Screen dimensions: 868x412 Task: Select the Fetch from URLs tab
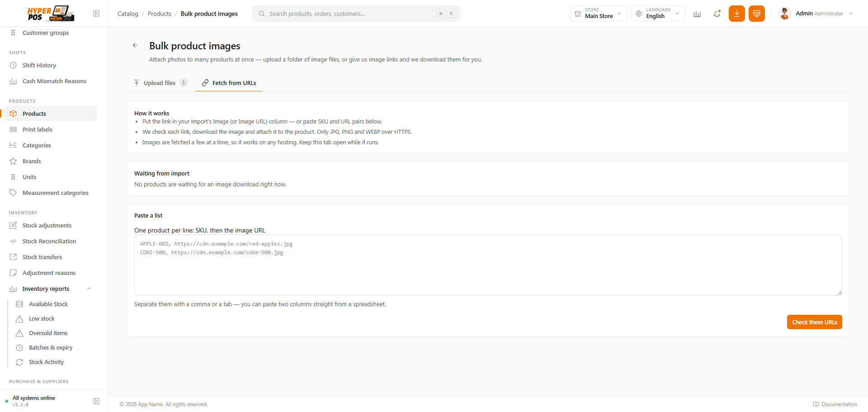[x=229, y=83]
